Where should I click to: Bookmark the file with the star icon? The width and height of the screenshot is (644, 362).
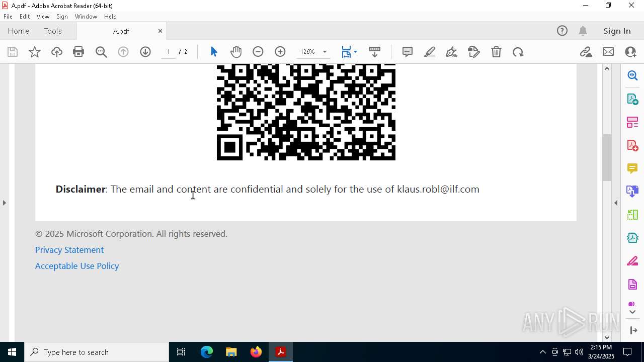(35, 52)
